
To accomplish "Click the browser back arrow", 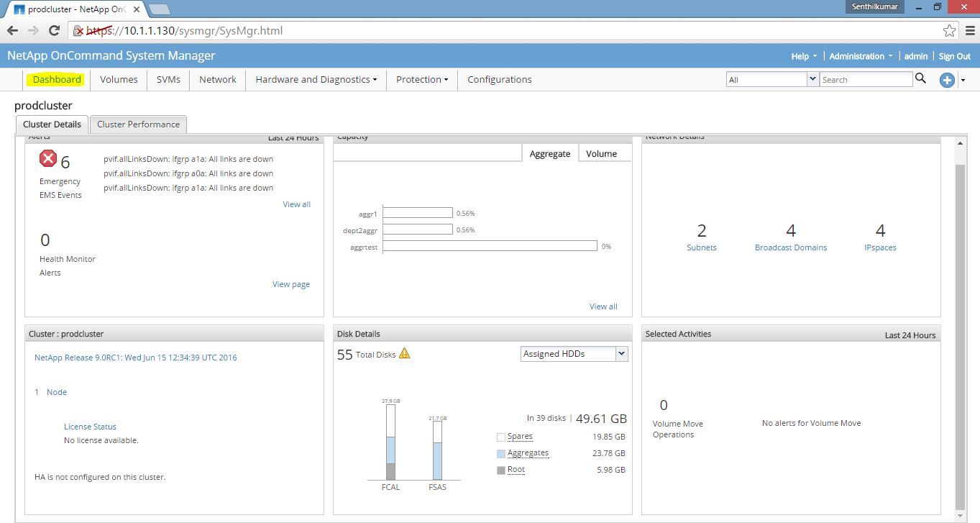I will click(12, 30).
